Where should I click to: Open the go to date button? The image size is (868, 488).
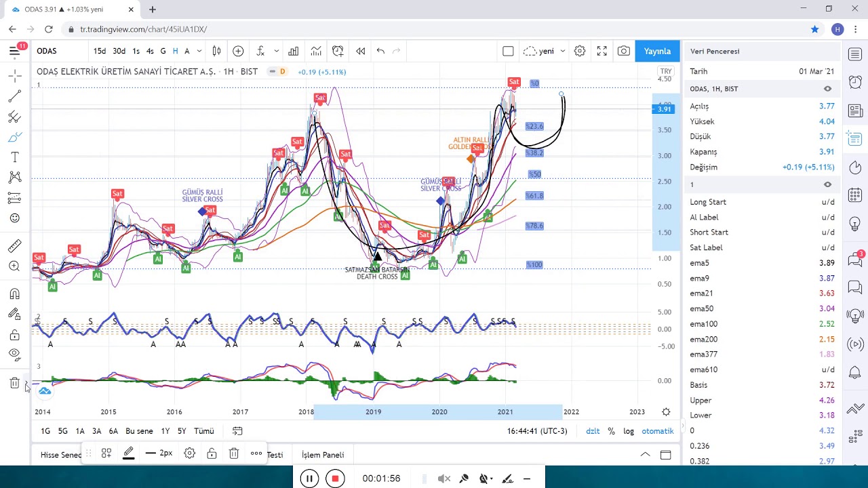[x=237, y=431]
